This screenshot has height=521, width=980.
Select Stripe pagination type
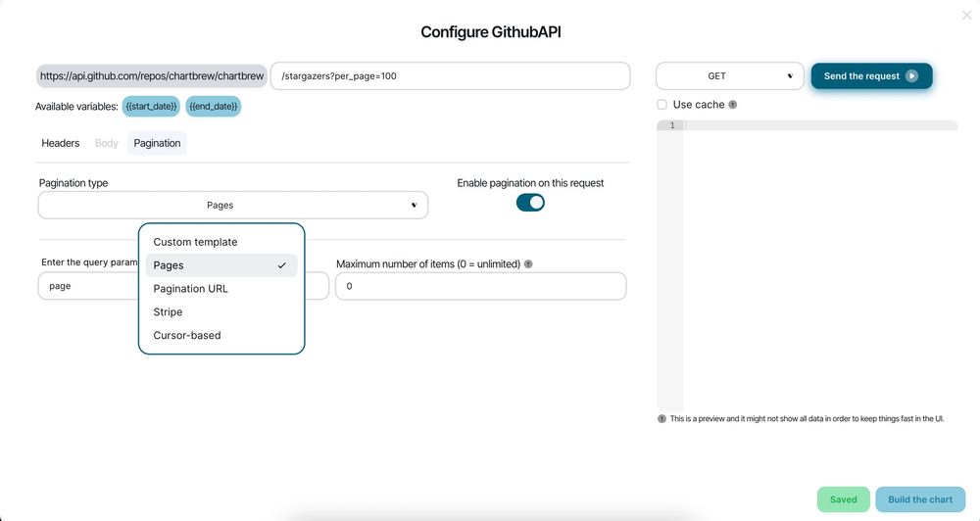[x=168, y=312]
